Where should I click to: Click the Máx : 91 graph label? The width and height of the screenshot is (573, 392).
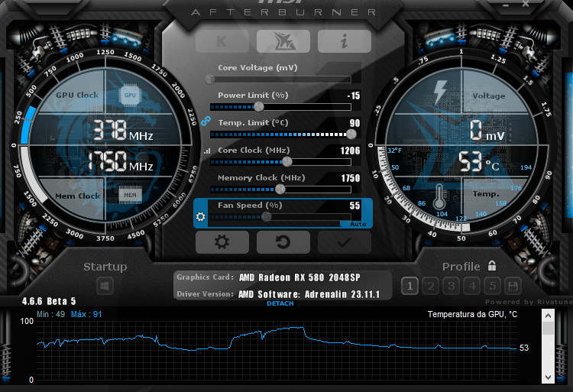pyautogui.click(x=86, y=314)
